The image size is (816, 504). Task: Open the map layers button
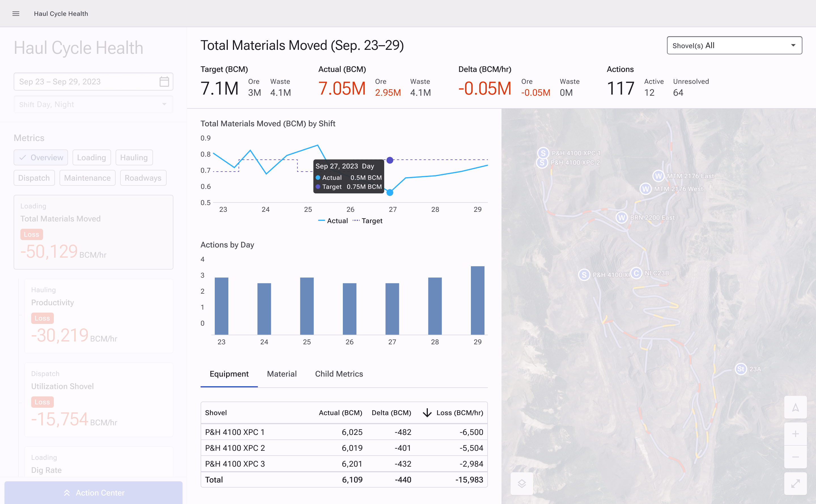(522, 483)
